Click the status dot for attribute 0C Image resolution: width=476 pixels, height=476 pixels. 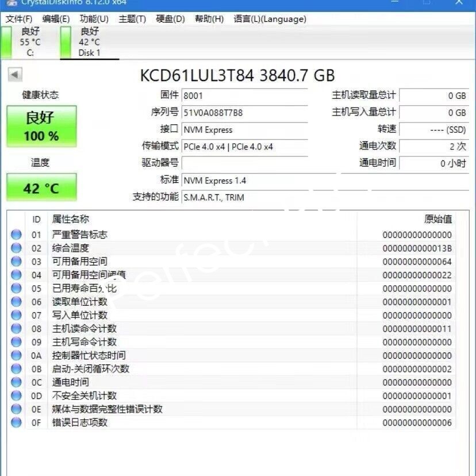(17, 382)
